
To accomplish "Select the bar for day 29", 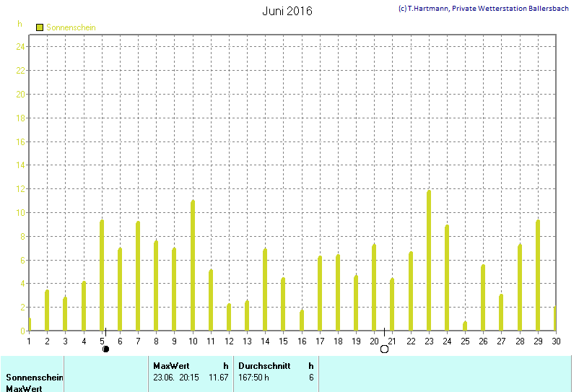I will [x=538, y=275].
